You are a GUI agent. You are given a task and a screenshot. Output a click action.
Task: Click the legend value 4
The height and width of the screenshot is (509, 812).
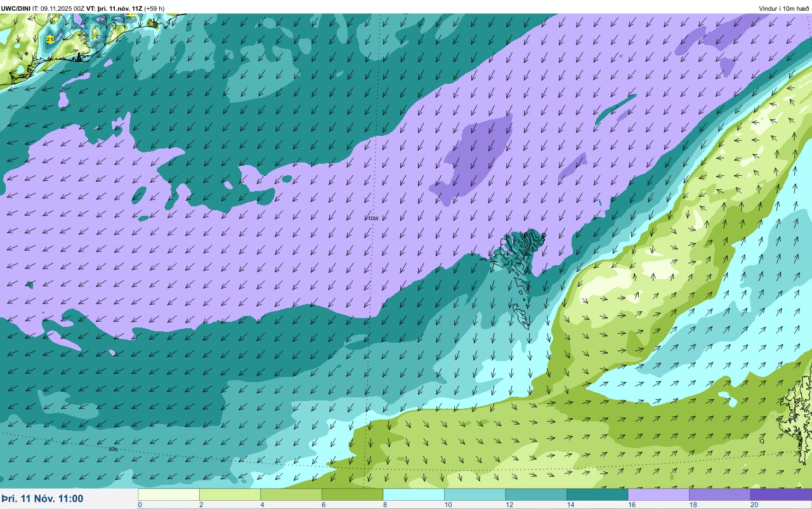262,505
